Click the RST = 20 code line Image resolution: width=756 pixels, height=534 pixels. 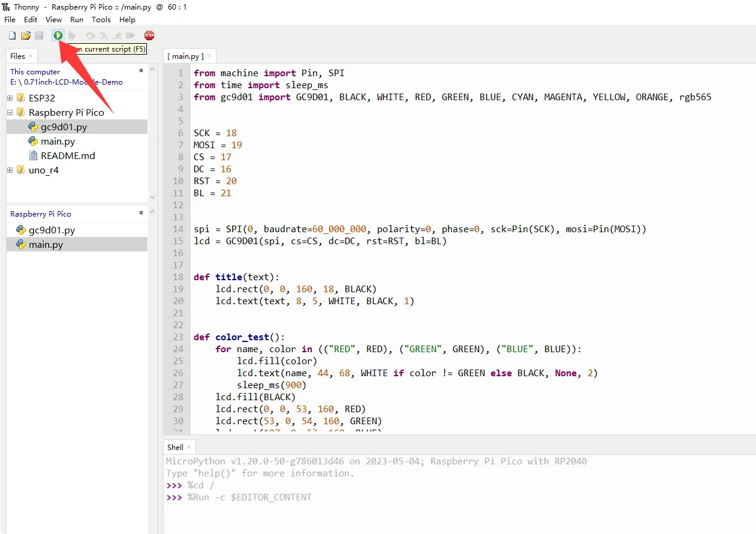click(x=215, y=181)
